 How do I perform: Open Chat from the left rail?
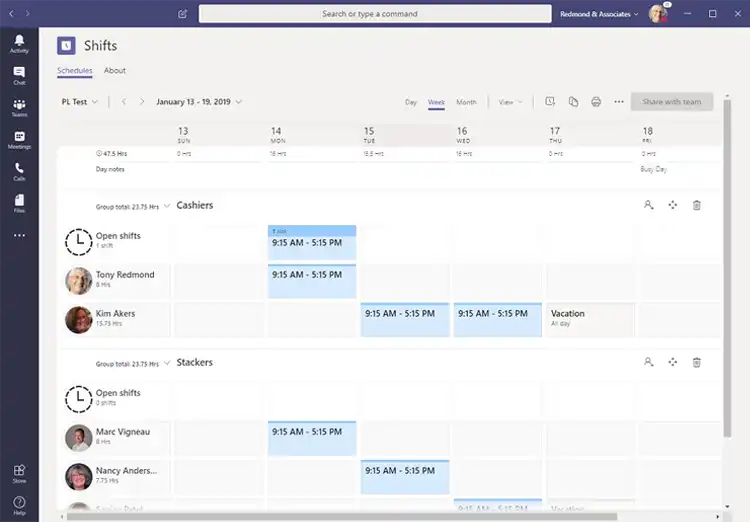(19, 75)
